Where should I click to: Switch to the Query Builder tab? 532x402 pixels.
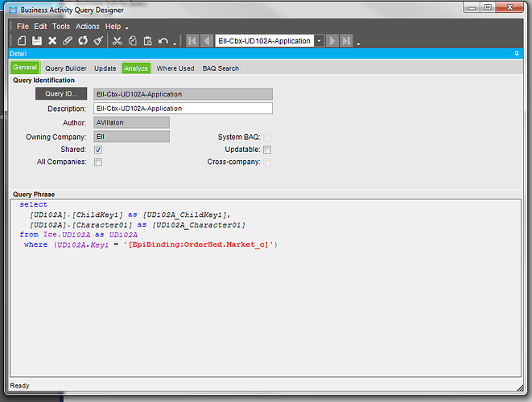pos(66,68)
